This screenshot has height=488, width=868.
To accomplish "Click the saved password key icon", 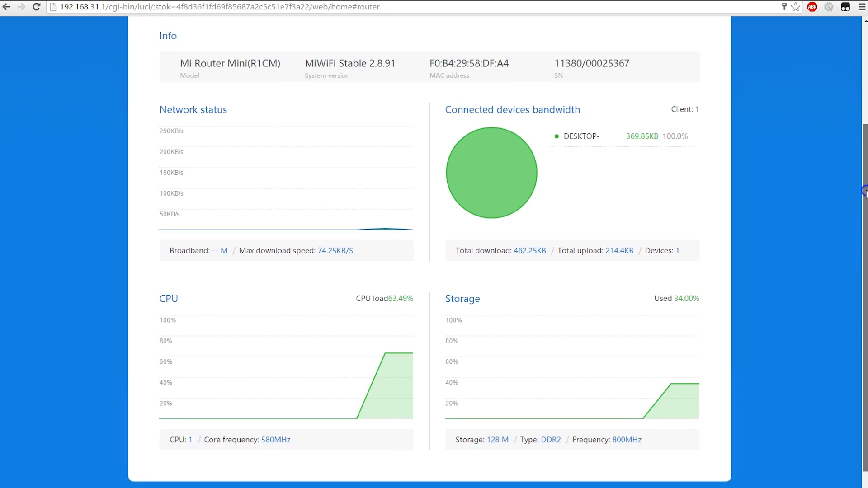I will (x=784, y=7).
